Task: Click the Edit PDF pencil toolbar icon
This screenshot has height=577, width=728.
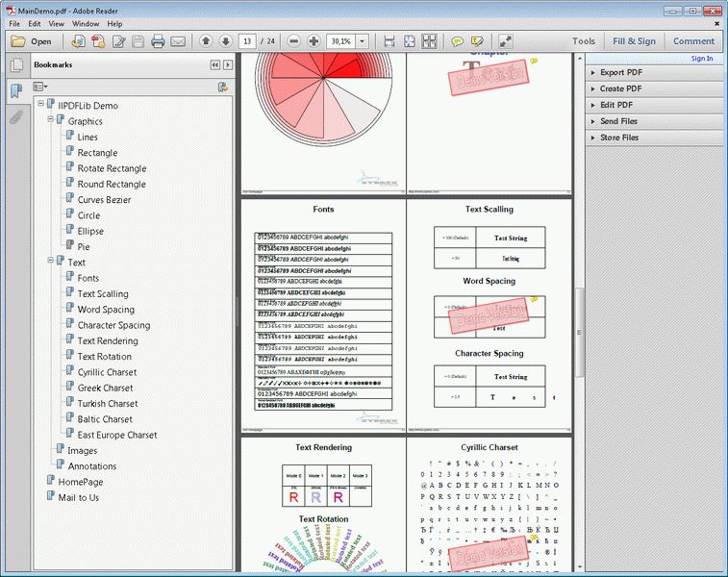Action: click(x=119, y=41)
